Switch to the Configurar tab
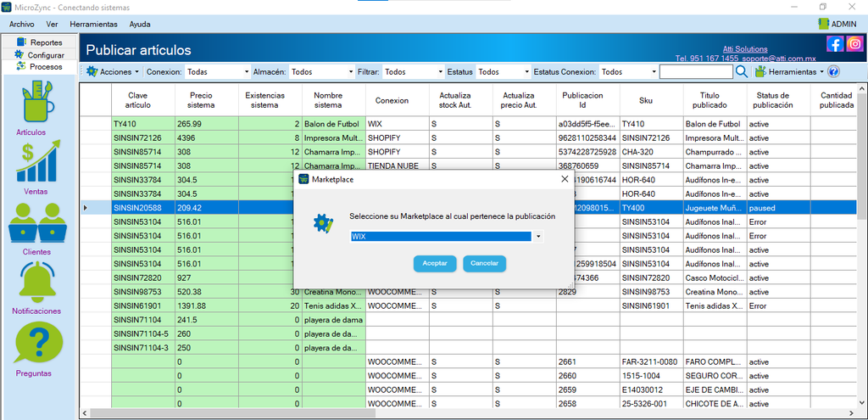The height and width of the screenshot is (420, 868). click(x=40, y=55)
